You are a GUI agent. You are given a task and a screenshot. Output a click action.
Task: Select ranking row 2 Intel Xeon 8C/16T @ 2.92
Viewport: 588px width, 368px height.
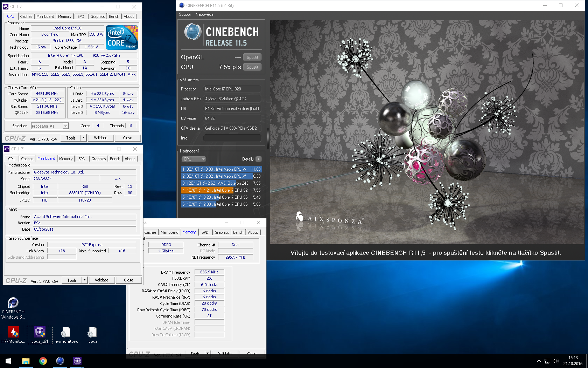tap(221, 176)
